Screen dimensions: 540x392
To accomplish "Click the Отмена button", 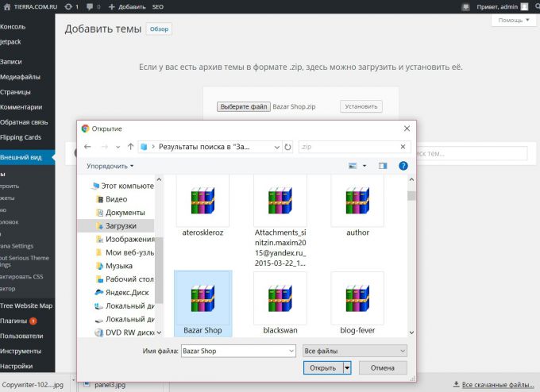I will pos(383,367).
